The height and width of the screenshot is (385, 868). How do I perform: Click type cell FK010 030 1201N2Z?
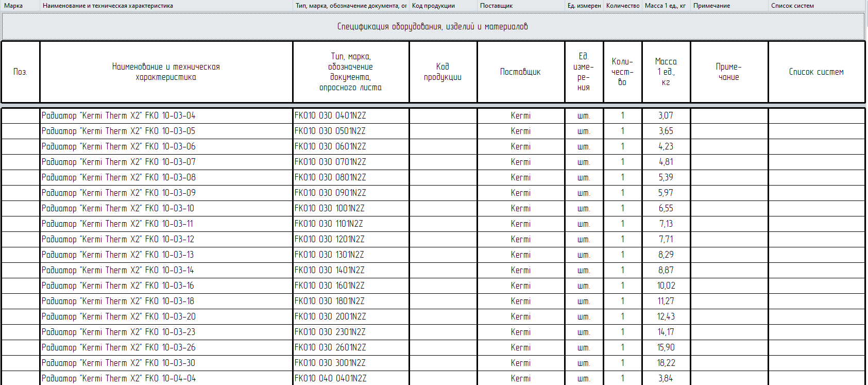(351, 239)
